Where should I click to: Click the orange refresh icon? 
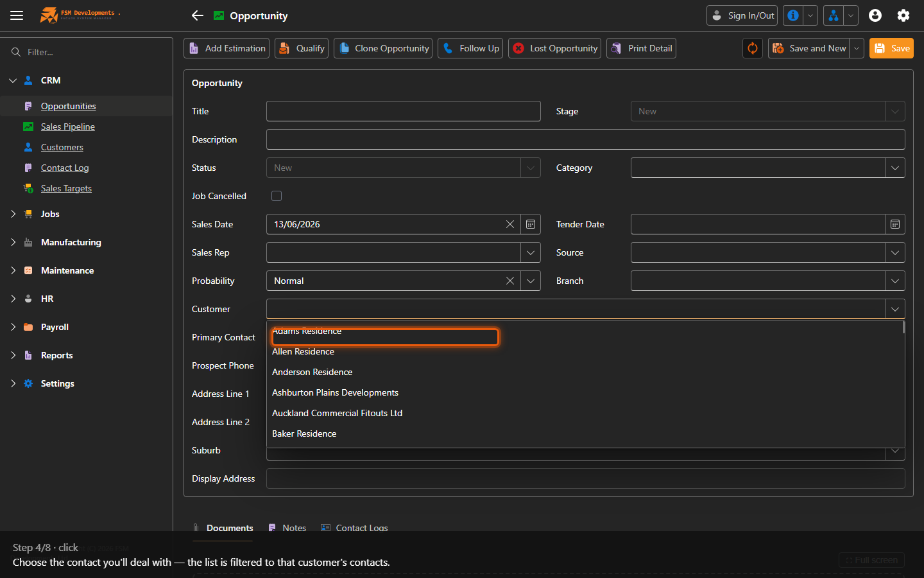point(753,48)
